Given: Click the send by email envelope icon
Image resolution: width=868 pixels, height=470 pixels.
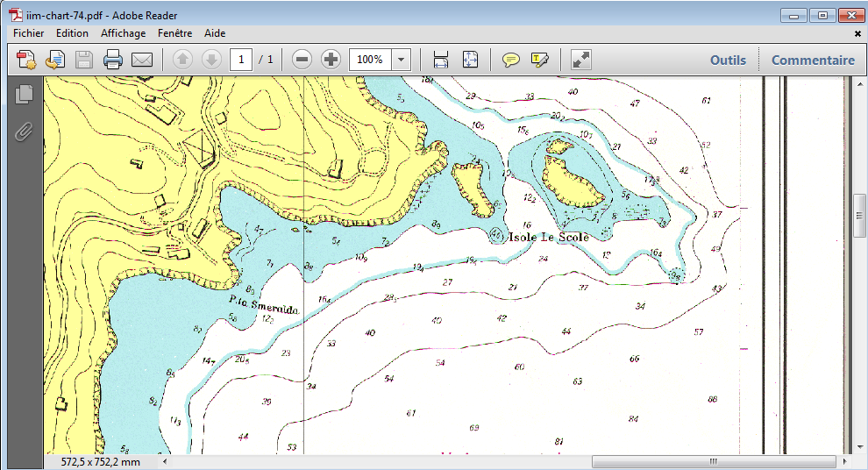Looking at the screenshot, I should [x=142, y=60].
